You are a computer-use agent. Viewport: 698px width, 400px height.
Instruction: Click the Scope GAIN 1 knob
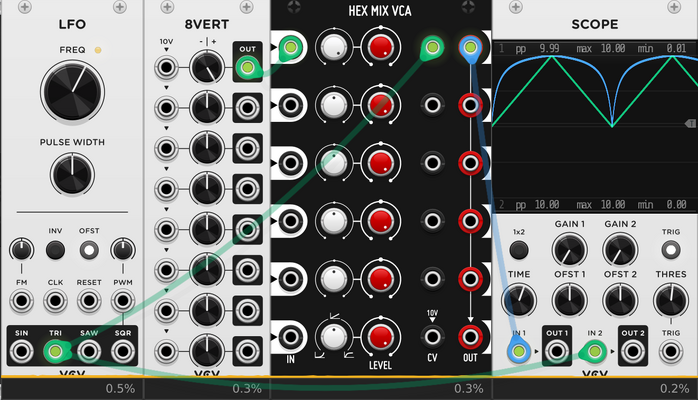tap(569, 250)
